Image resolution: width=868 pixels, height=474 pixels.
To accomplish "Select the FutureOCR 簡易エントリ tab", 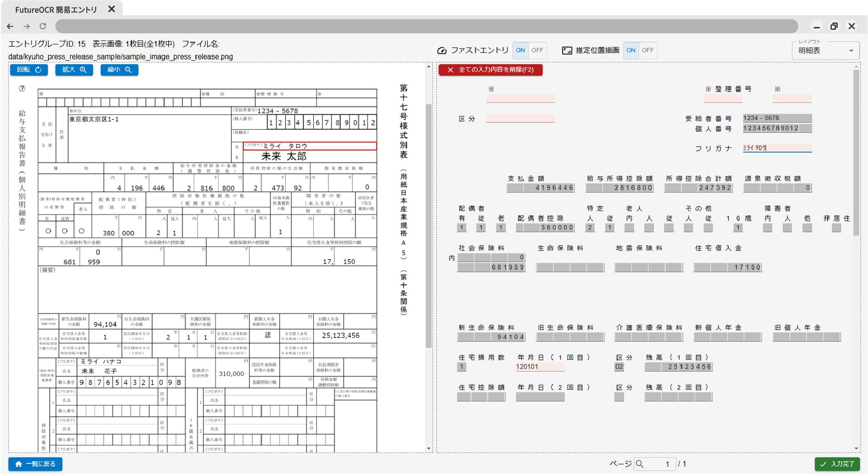I will point(56,9).
